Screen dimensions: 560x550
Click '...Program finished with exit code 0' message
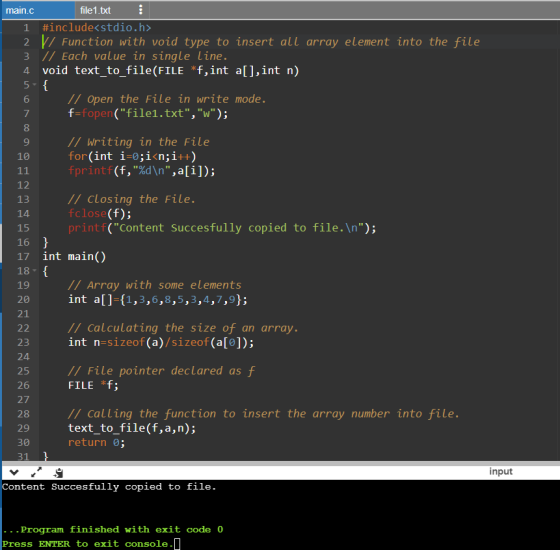pos(113,529)
